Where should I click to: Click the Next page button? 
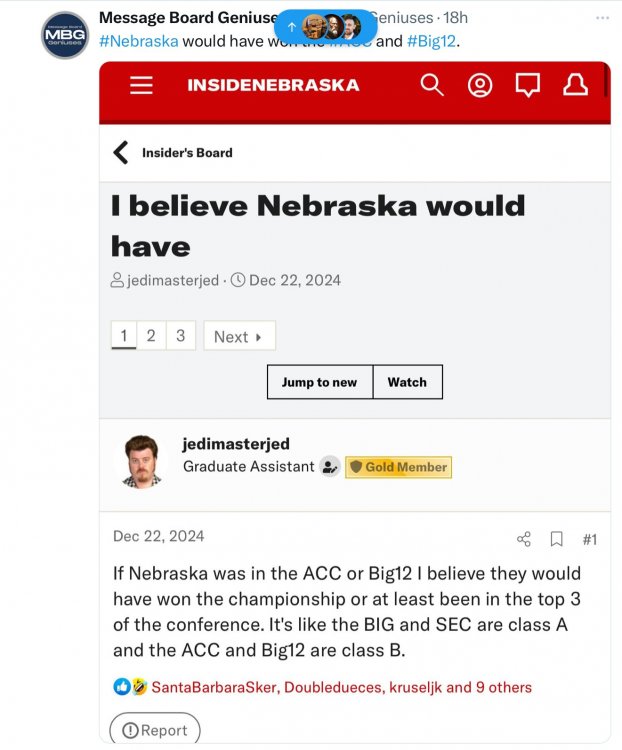238,337
